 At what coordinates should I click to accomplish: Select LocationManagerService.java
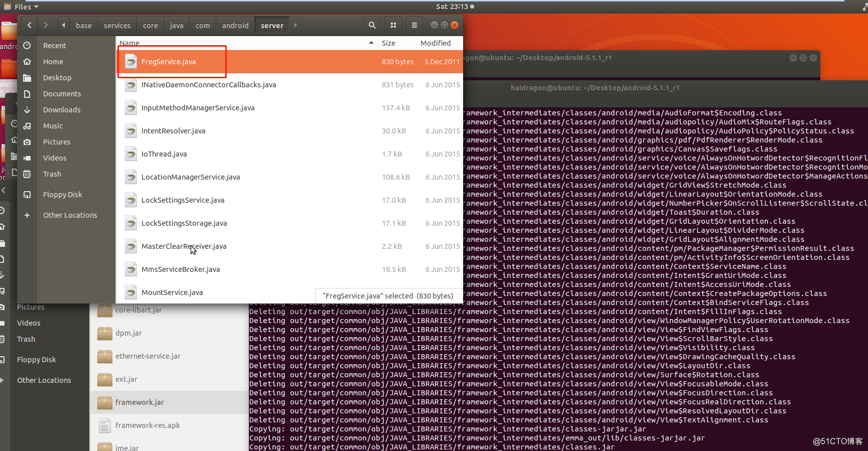[290, 177]
